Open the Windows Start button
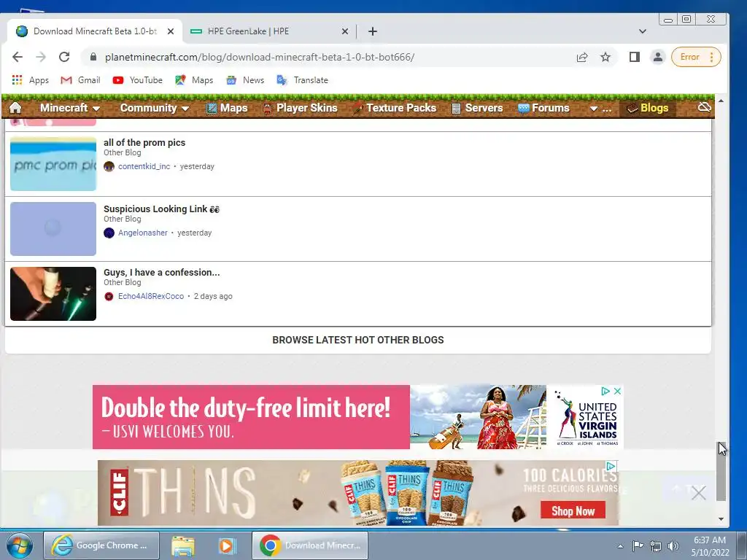The image size is (747, 560). pos(20,545)
